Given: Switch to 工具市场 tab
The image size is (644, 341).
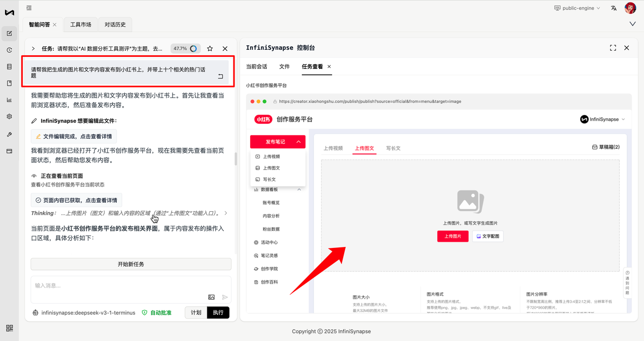Looking at the screenshot, I should (80, 24).
